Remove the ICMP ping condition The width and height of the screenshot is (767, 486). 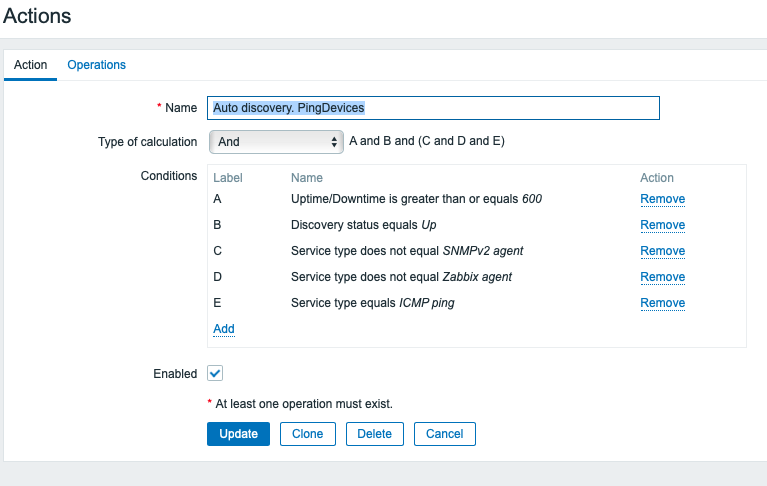[x=662, y=303]
